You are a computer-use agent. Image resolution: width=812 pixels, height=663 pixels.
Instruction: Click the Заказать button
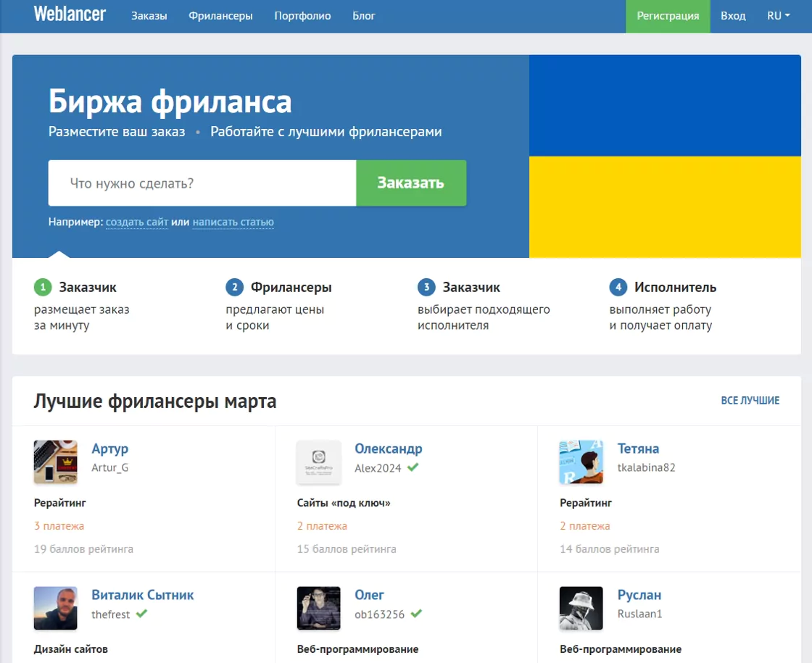pos(411,183)
